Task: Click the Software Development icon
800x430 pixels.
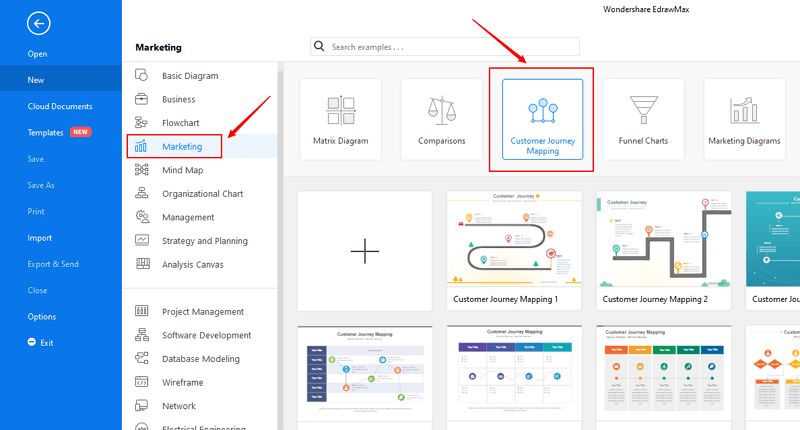Action: [x=142, y=335]
